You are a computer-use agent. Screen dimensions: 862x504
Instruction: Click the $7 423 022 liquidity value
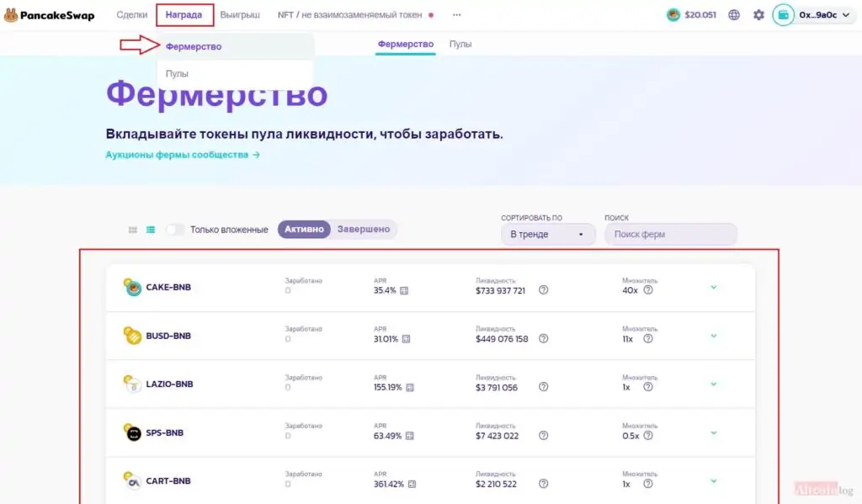[x=497, y=436]
